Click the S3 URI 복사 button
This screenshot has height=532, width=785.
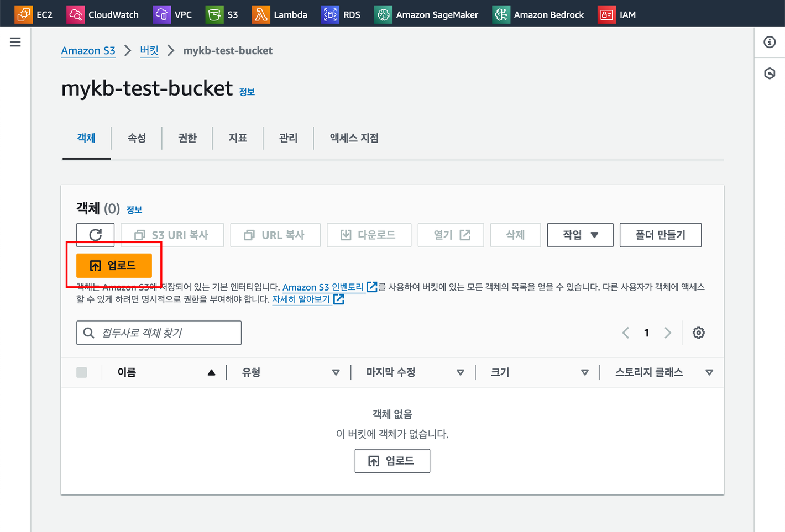tap(172, 235)
